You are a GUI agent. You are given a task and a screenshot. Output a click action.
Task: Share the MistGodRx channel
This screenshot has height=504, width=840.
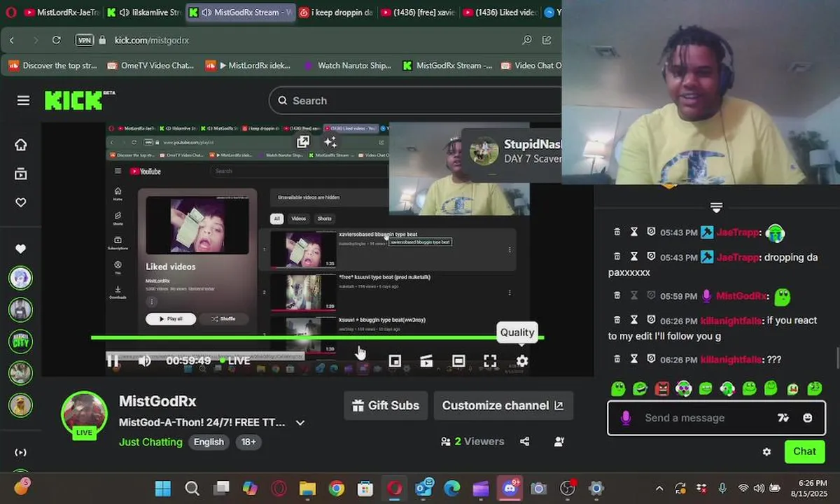click(525, 442)
